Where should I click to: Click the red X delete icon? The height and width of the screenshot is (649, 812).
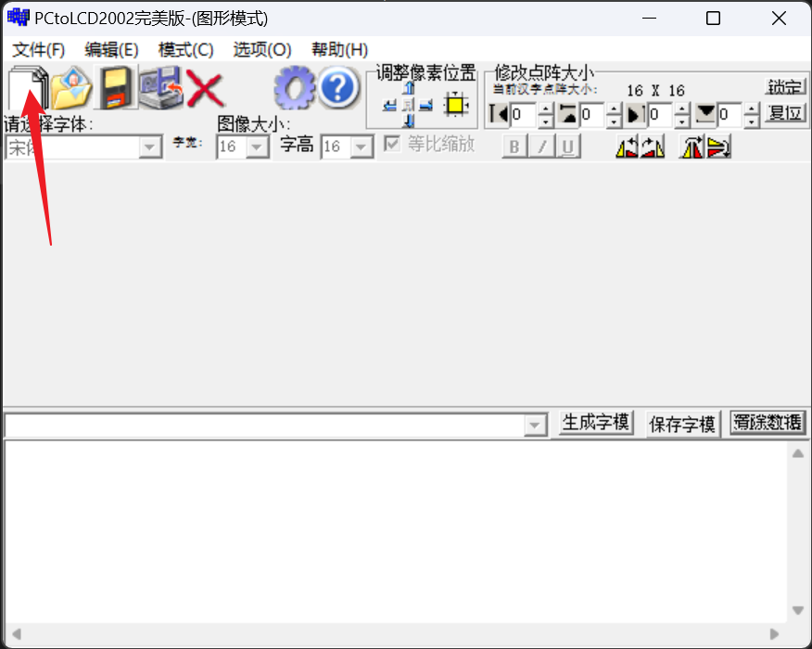point(205,89)
